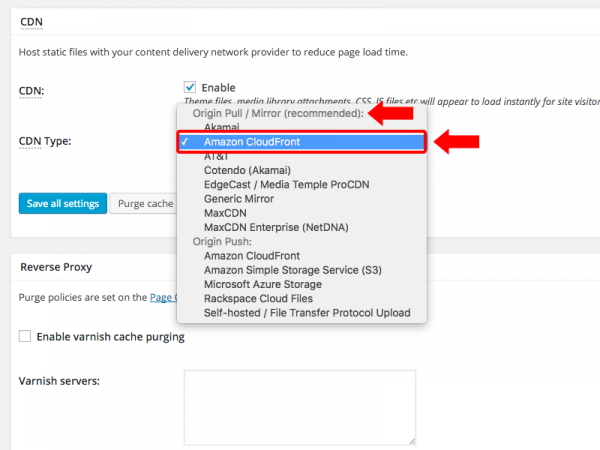
Task: Pick Amazon Simple Storage Service (S3)
Action: coord(302,270)
